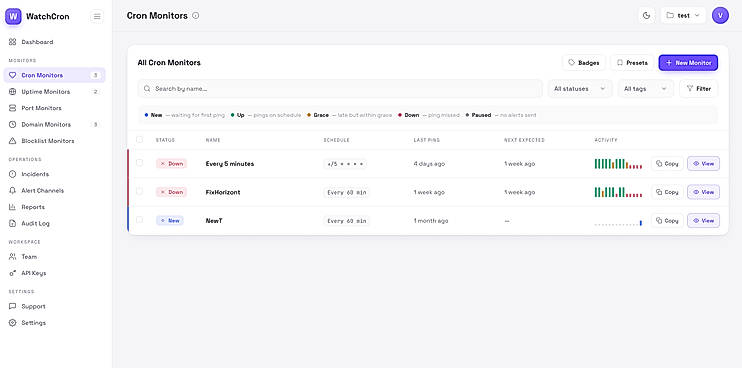The height and width of the screenshot is (368, 742).
Task: Copy the FixHorizont monitor URL
Action: (667, 192)
